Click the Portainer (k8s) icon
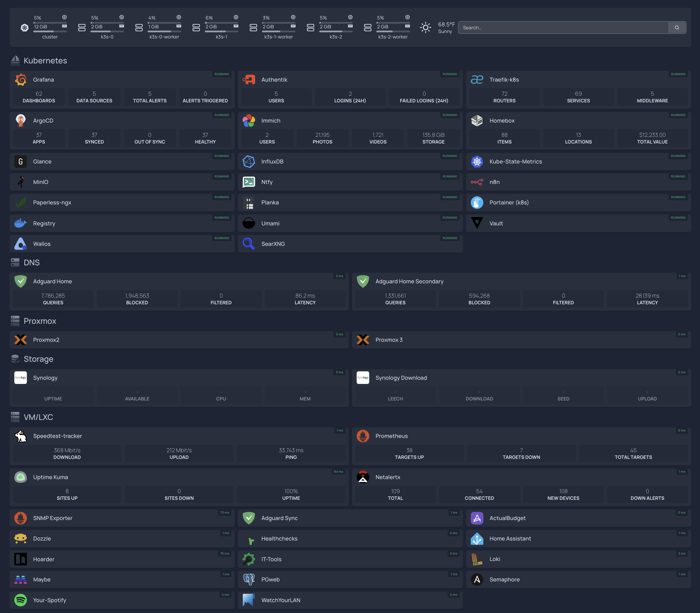 click(x=477, y=202)
